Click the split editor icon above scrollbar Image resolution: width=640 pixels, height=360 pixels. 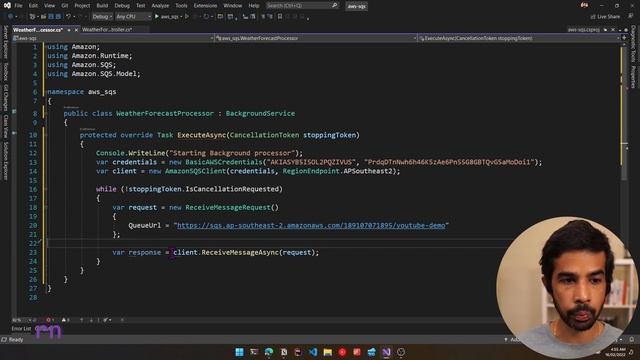[624, 38]
